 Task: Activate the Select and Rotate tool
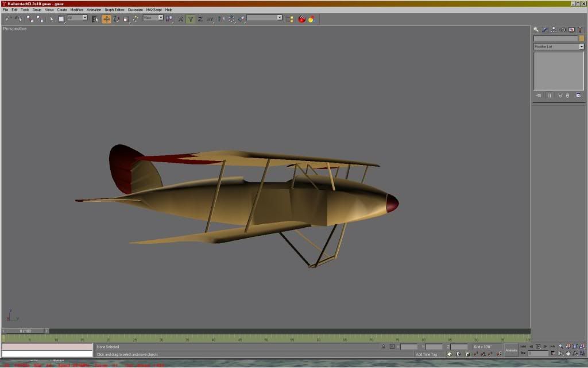click(116, 19)
